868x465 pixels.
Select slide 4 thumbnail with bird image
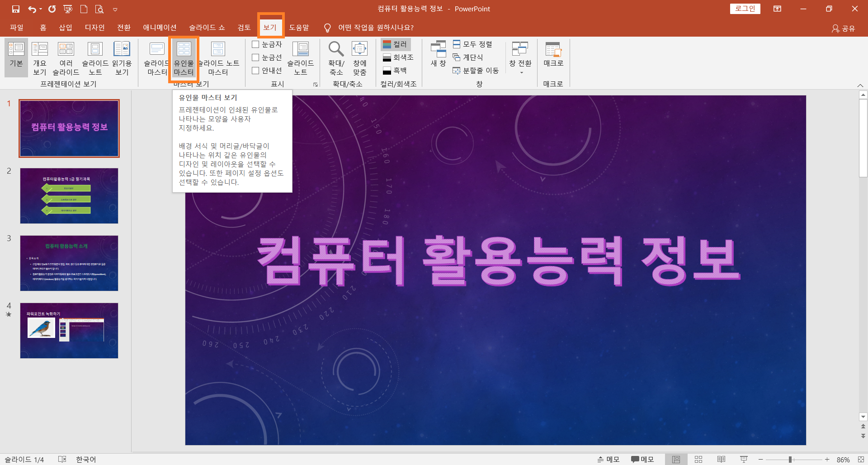click(69, 331)
